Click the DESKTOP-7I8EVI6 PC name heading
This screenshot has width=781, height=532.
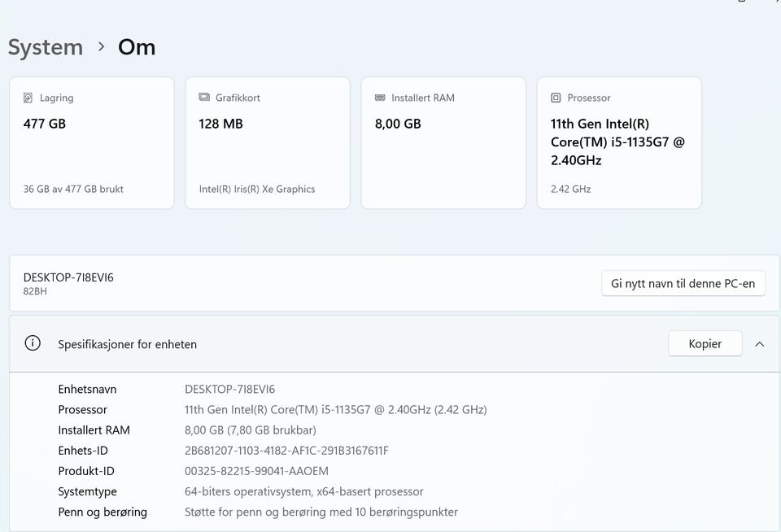68,277
